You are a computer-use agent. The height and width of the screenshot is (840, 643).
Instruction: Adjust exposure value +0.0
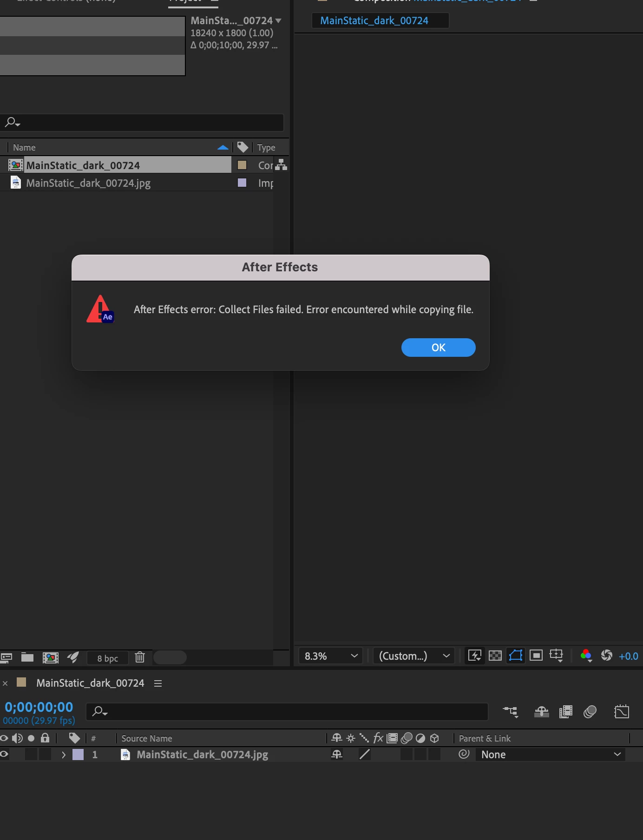pyautogui.click(x=628, y=656)
